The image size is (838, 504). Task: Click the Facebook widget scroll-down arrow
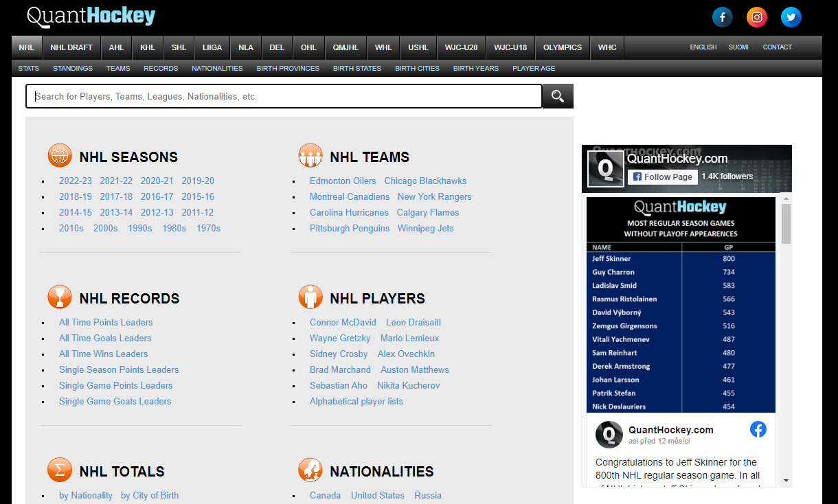786,481
